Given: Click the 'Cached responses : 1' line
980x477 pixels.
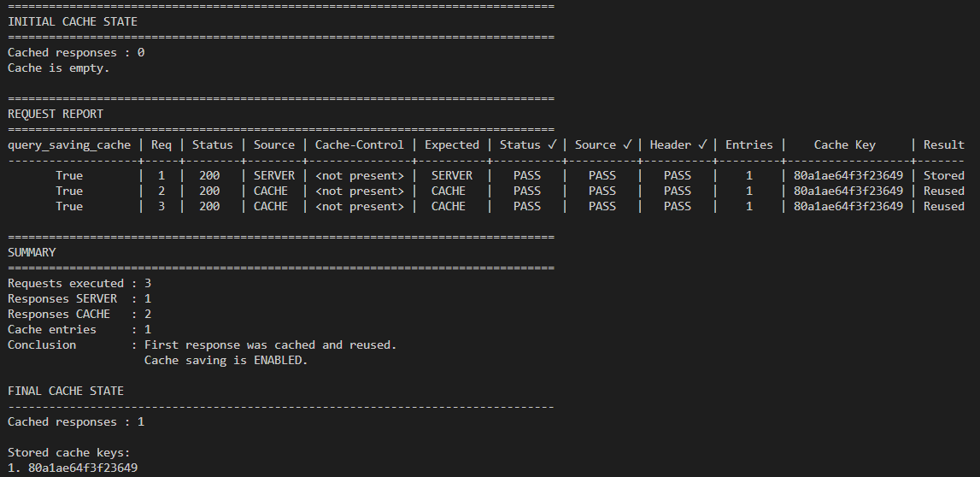Looking at the screenshot, I should click(x=76, y=422).
